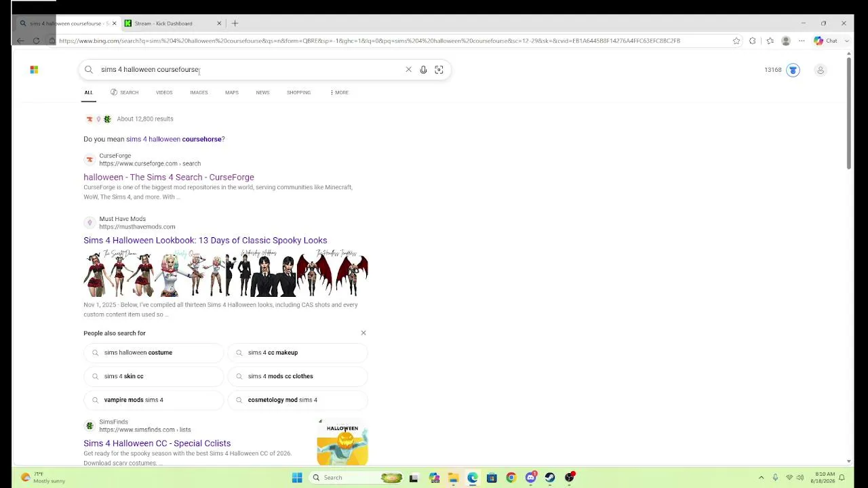Viewport: 868px width, 488px height.
Task: Open visual search camera icon
Action: 439,70
